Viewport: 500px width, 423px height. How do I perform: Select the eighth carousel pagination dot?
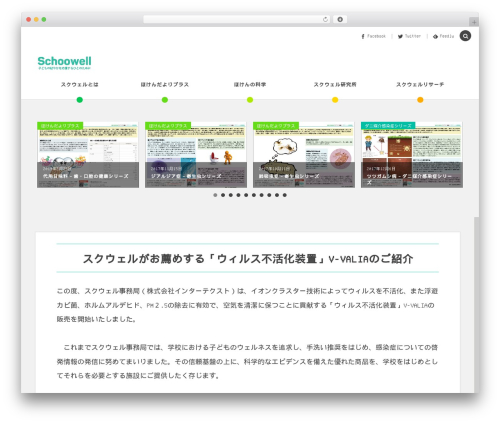(x=269, y=195)
